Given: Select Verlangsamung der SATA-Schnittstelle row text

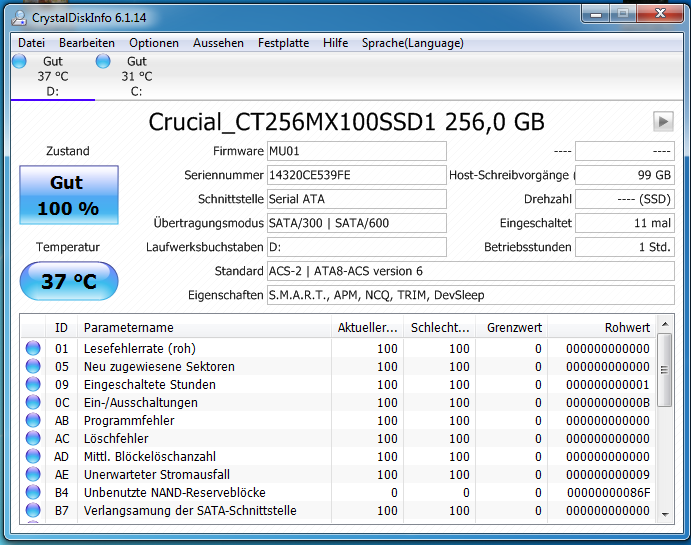Looking at the screenshot, I should [x=190, y=511].
